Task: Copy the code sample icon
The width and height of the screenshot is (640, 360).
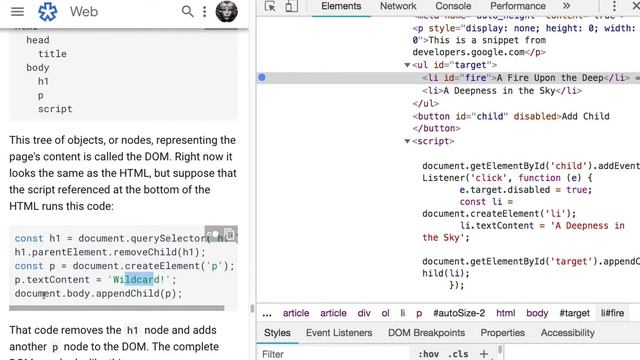Action: tap(229, 234)
